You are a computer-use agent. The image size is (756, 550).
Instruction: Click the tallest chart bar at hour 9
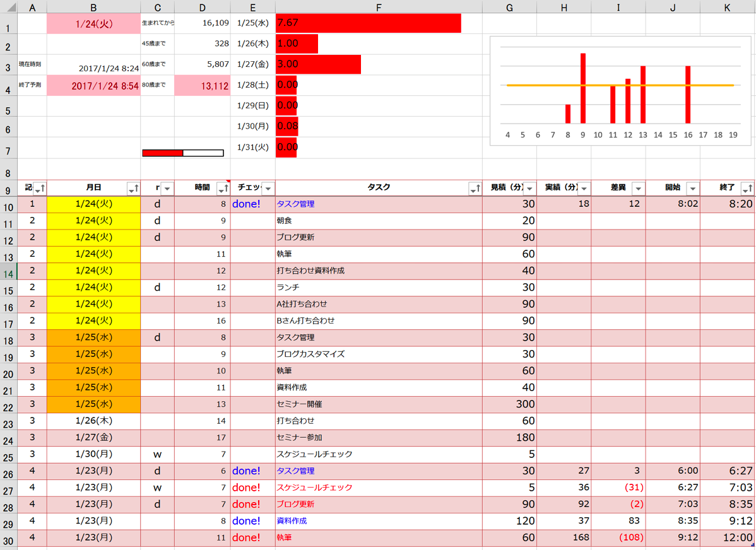click(583, 88)
